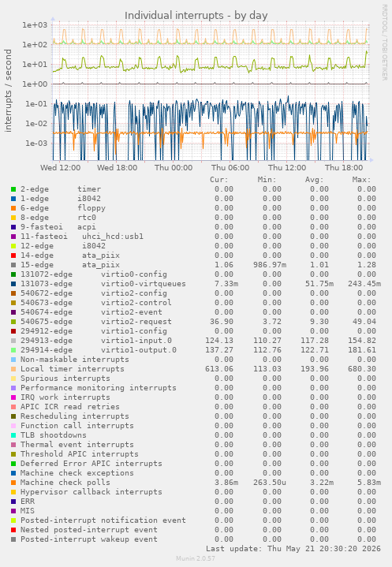The width and height of the screenshot is (392, 567).
Task: Click the green swatch next to 2-edge timer
Action: coord(13,189)
